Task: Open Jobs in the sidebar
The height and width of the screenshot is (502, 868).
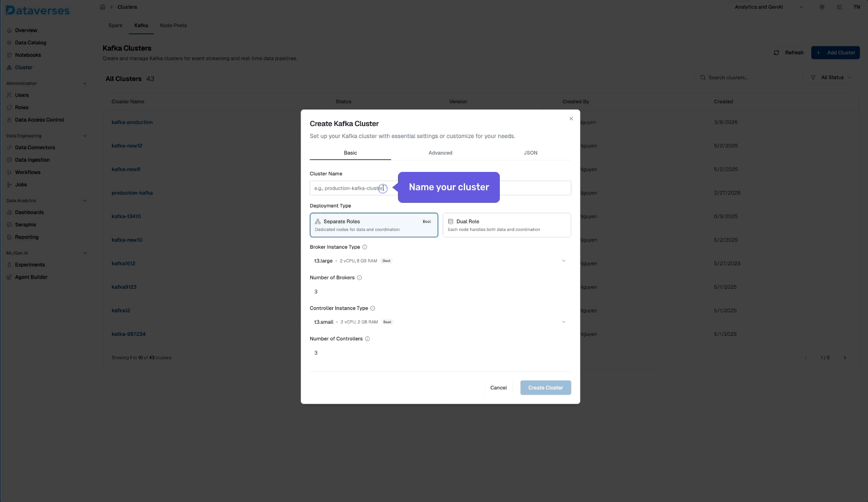Action: point(21,185)
